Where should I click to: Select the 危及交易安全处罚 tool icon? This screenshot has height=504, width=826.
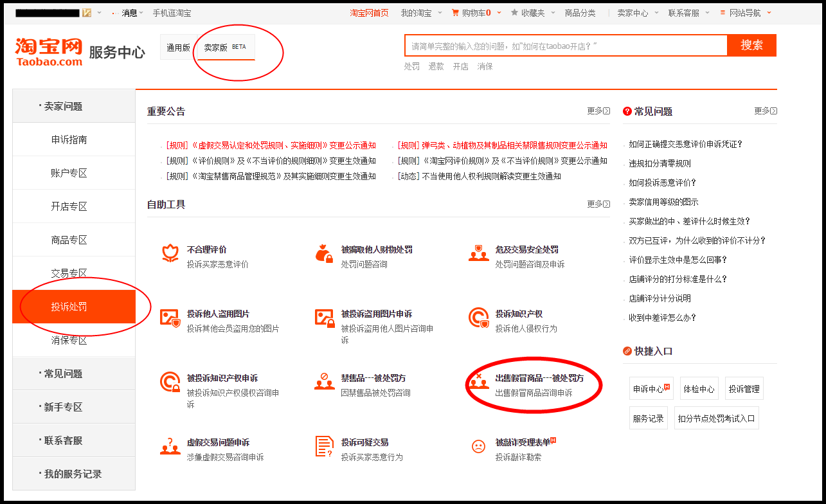tap(478, 253)
